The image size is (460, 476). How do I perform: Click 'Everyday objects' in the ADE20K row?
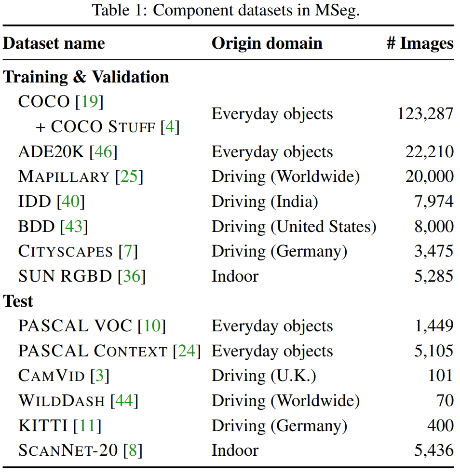click(x=272, y=152)
